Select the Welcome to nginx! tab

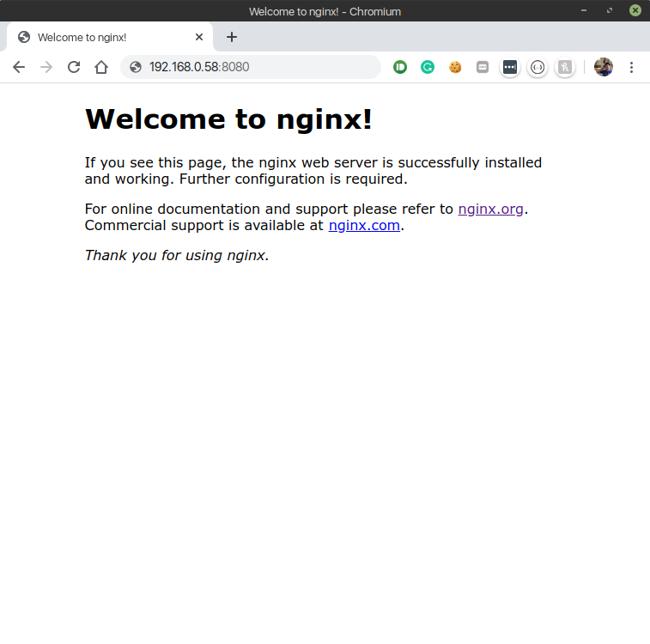[x=110, y=37]
